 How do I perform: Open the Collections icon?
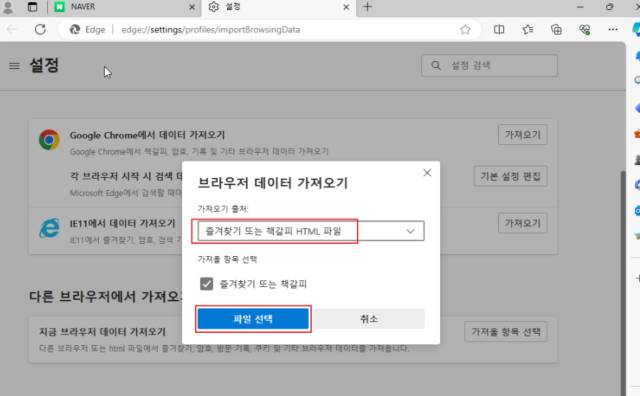click(x=556, y=29)
